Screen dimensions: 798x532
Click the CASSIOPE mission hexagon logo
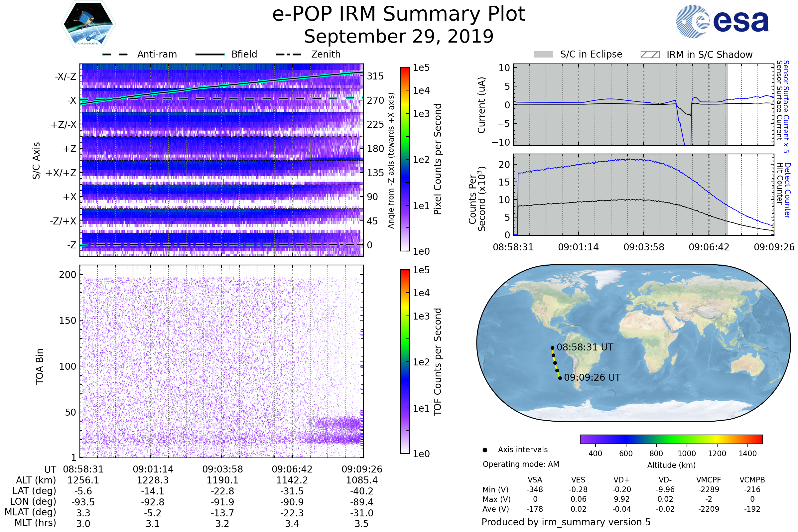[x=88, y=24]
